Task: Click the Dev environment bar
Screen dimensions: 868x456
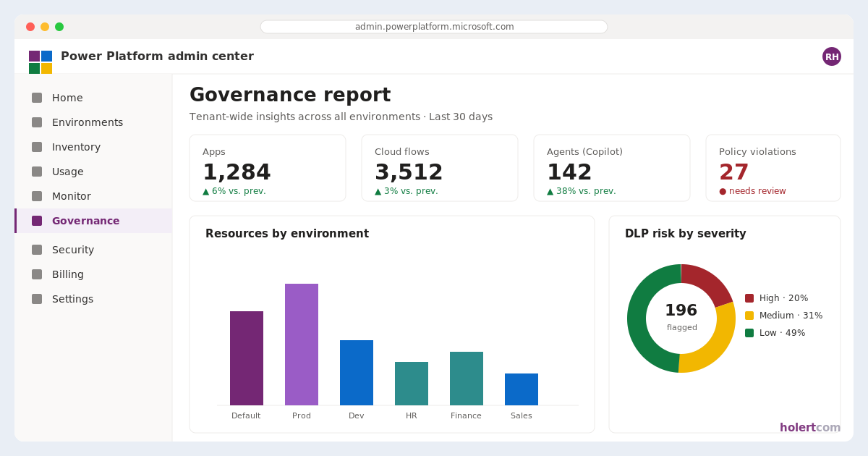Action: tap(357, 373)
